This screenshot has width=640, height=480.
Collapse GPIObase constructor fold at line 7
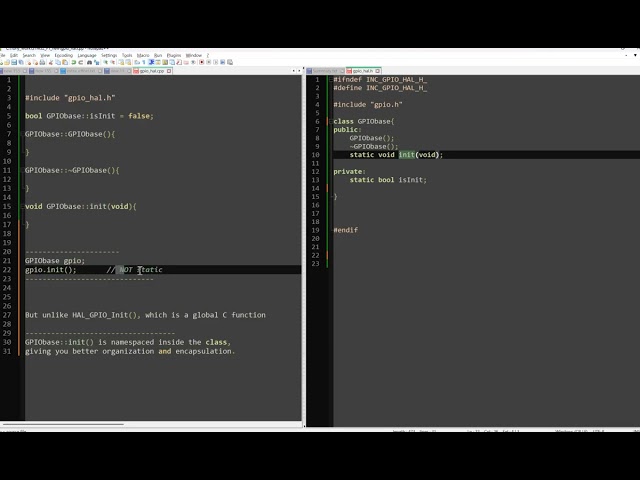[21, 134]
